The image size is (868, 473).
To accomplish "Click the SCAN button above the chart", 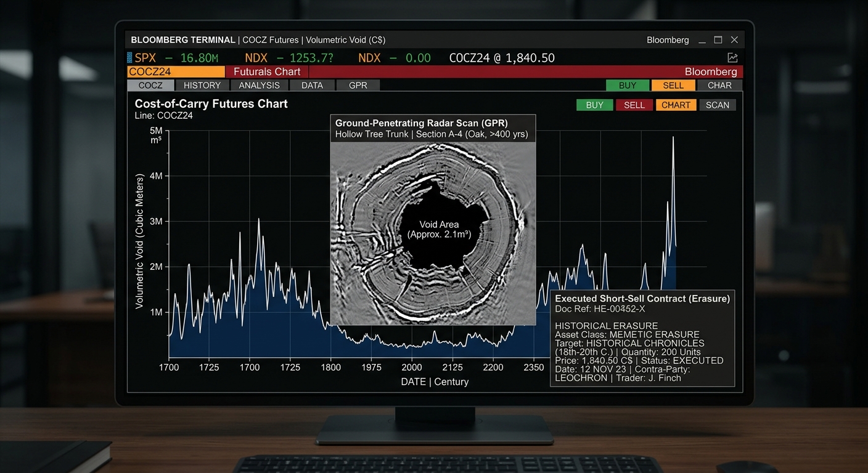I will click(718, 105).
